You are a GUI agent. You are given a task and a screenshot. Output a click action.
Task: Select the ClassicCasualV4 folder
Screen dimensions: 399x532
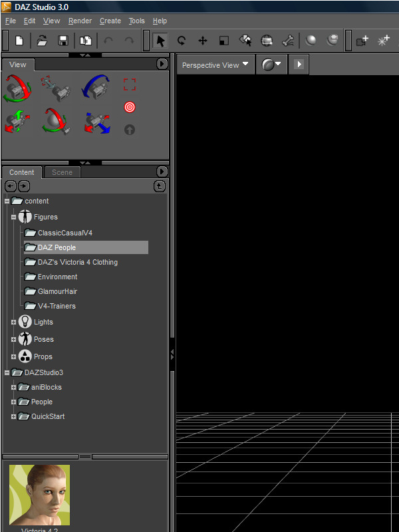pos(59,233)
